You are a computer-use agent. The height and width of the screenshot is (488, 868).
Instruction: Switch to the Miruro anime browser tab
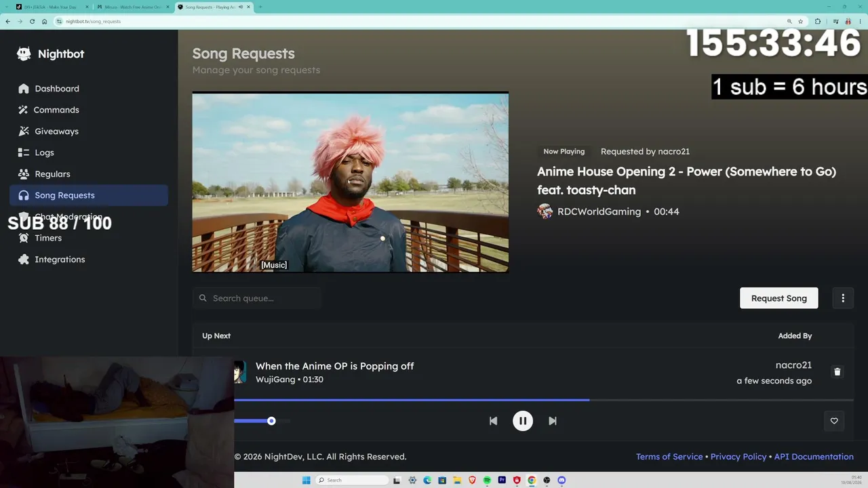tap(133, 7)
